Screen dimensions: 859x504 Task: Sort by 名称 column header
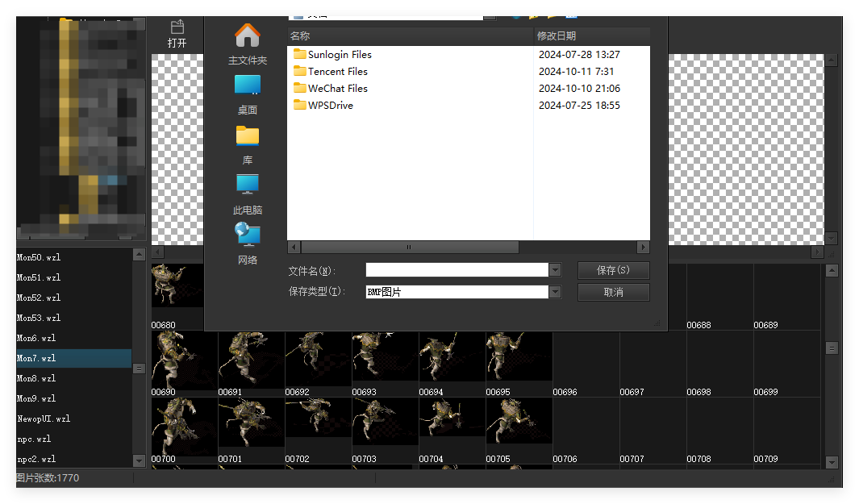pyautogui.click(x=411, y=36)
